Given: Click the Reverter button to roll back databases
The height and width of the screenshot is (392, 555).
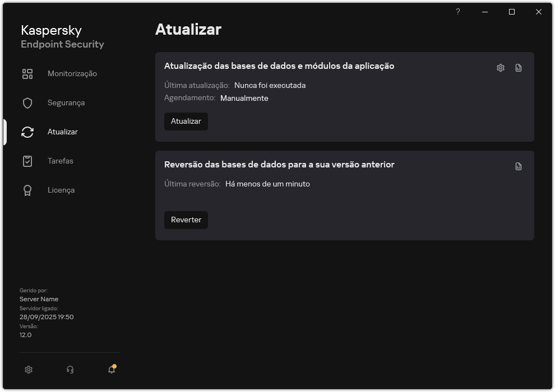Looking at the screenshot, I should [x=186, y=220].
